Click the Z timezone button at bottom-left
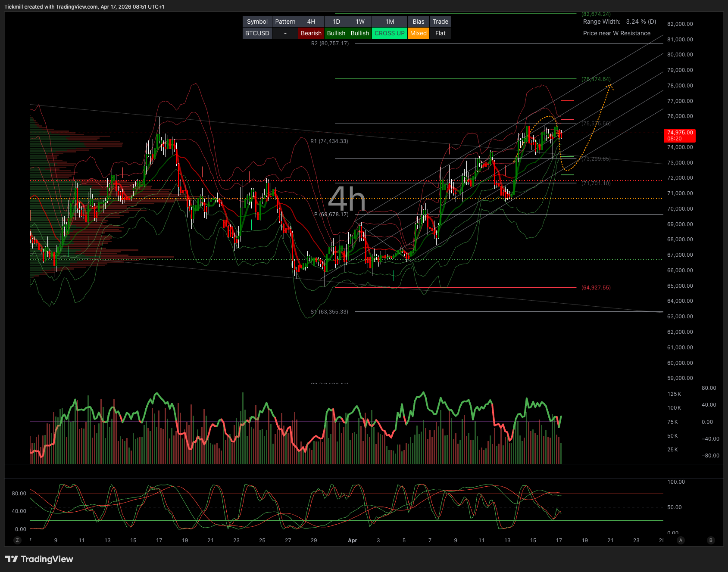 [x=17, y=540]
